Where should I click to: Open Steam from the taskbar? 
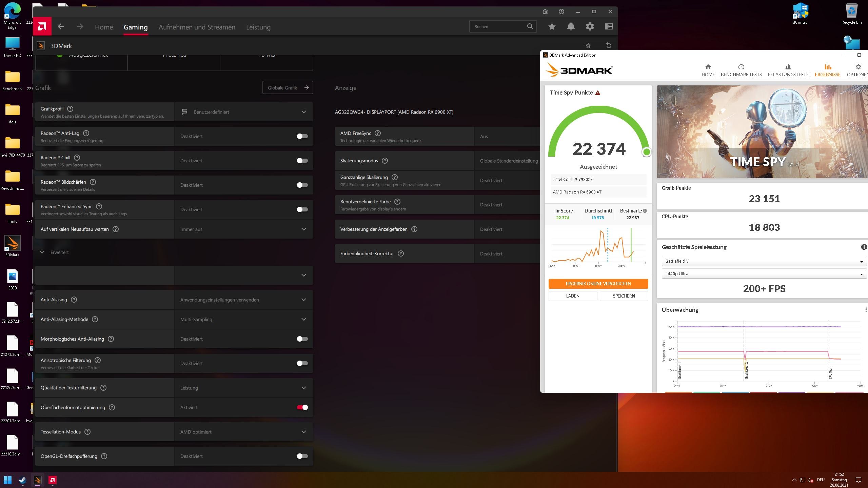point(23,480)
